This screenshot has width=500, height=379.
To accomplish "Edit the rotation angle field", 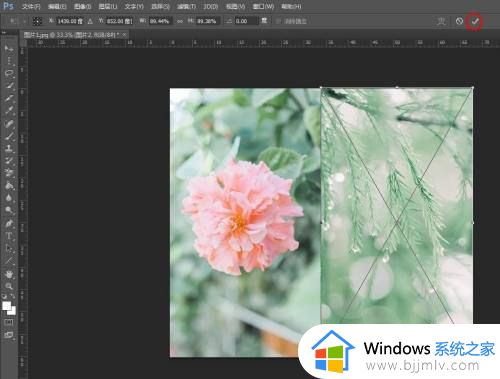I will coord(246,21).
